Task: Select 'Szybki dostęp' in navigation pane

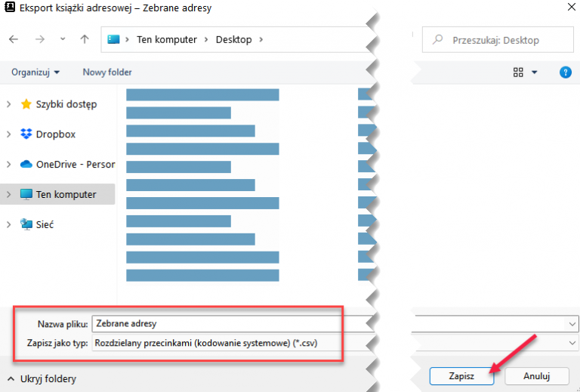Action: 66,104
